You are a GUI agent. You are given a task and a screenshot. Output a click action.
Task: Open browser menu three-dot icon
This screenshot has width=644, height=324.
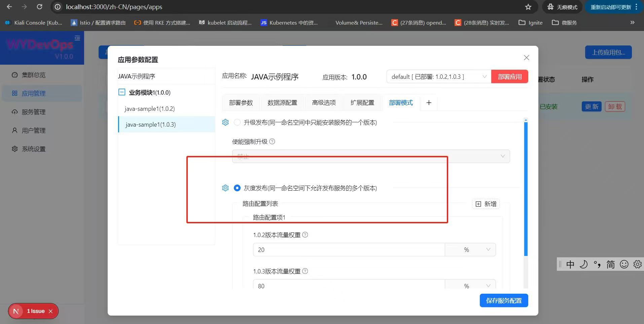636,7
